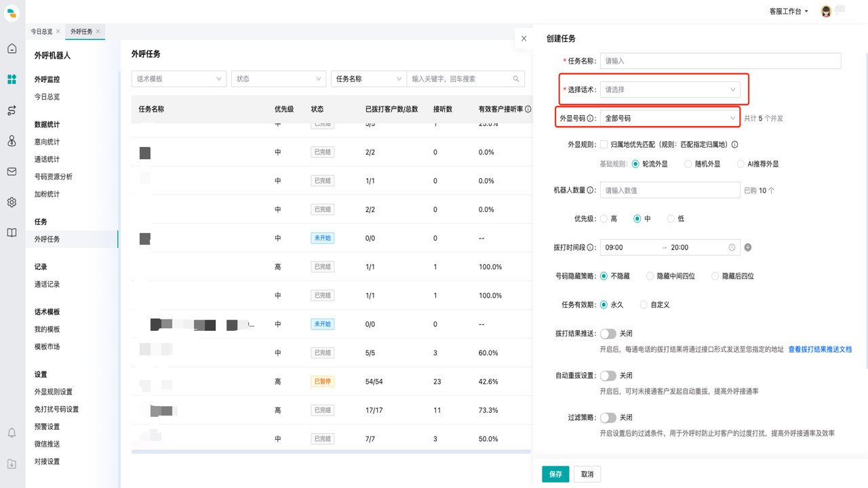Click the 09:00 start time field
868x488 pixels.
click(631, 247)
